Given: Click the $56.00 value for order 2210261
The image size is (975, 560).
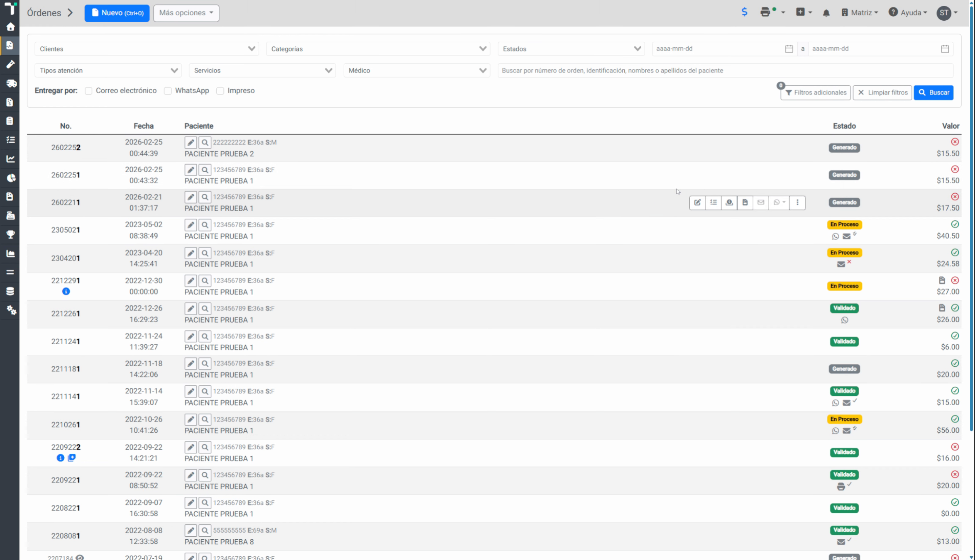Looking at the screenshot, I should (948, 431).
